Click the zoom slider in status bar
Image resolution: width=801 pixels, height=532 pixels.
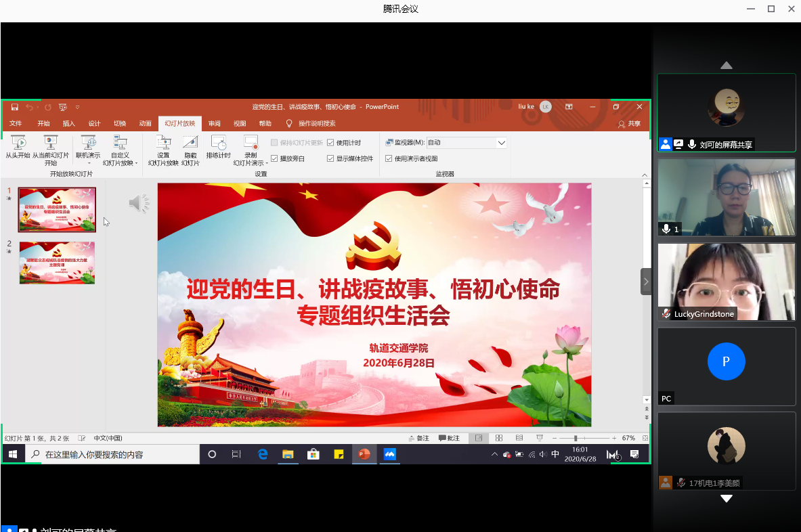pos(576,438)
